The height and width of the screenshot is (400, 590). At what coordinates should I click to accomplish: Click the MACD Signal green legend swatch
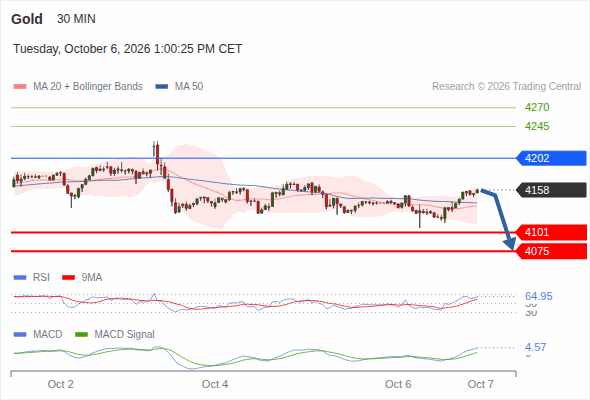81,335
